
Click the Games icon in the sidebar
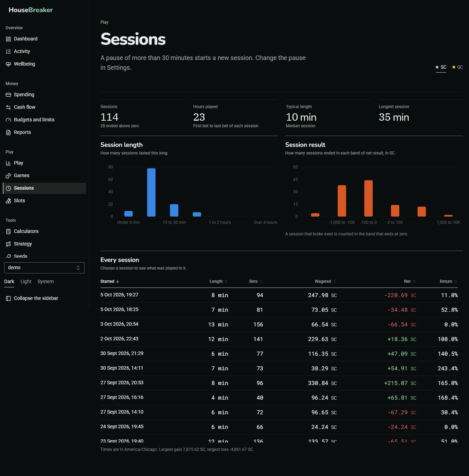(x=8, y=176)
